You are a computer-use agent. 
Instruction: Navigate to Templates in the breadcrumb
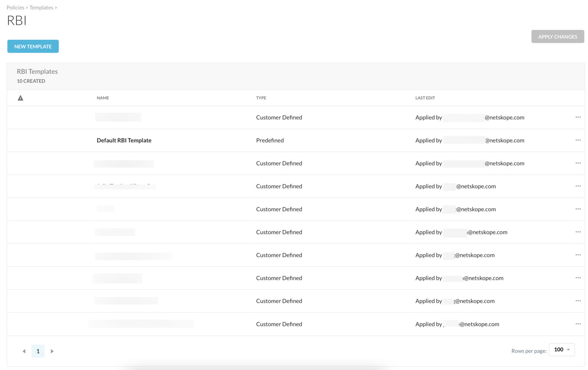(x=41, y=8)
